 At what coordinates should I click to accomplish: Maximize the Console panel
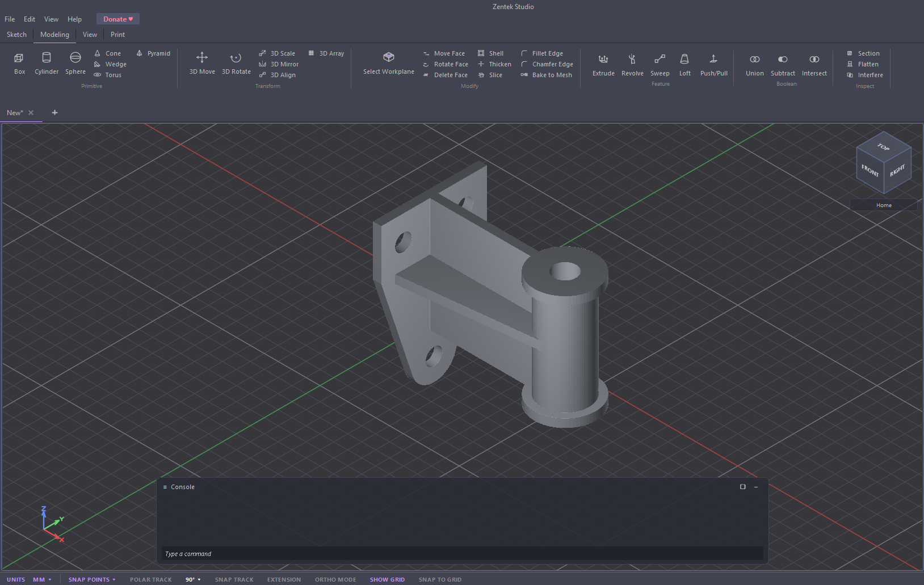742,487
